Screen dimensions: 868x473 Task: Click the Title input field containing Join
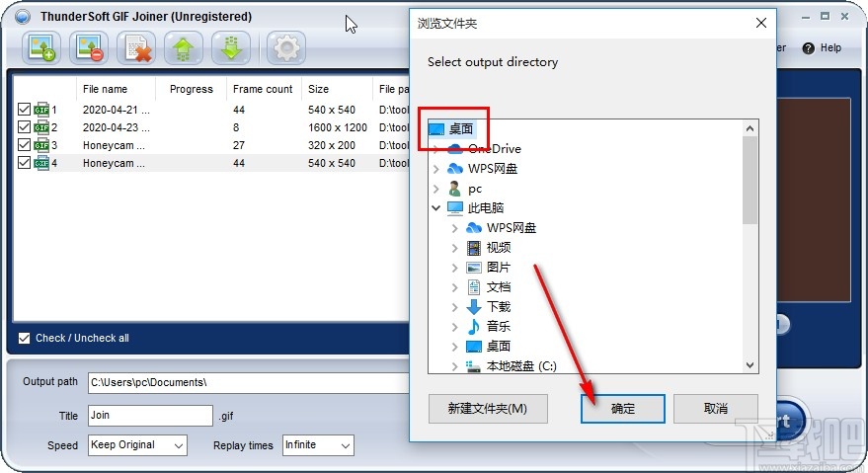[x=150, y=416]
